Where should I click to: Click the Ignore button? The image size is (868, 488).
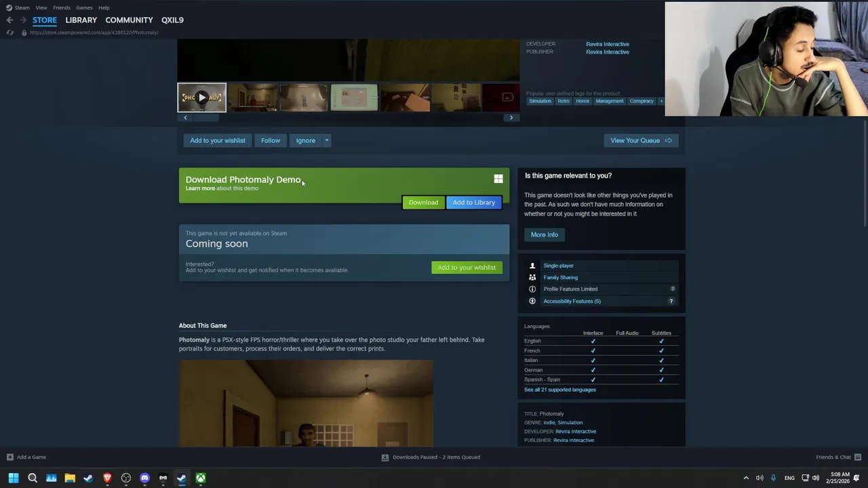[x=305, y=140]
